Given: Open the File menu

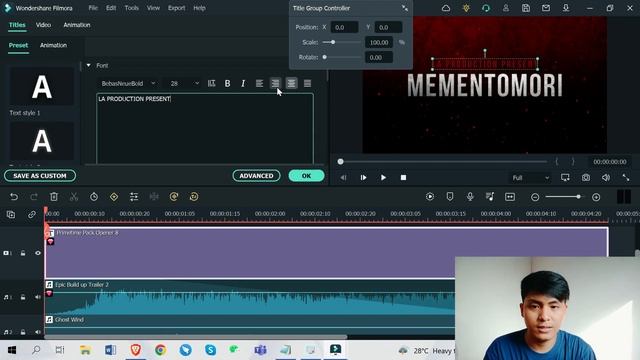Looking at the screenshot, I should coord(93,8).
